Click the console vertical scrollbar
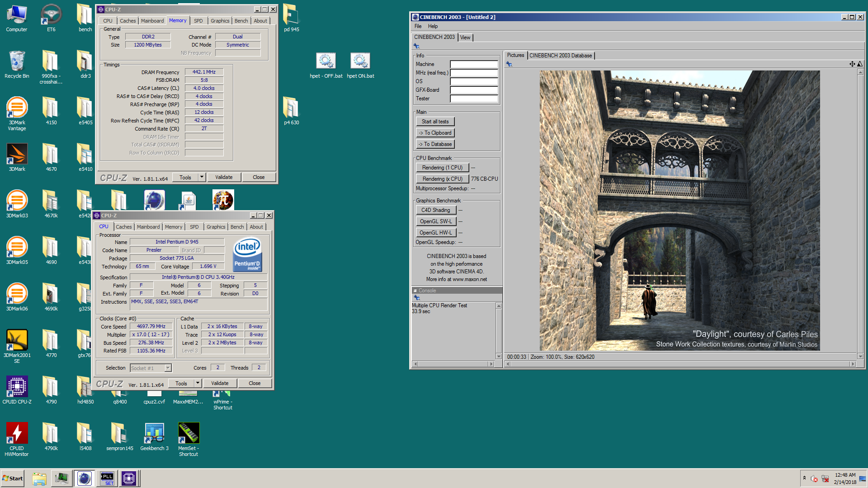868x488 pixels. 499,331
